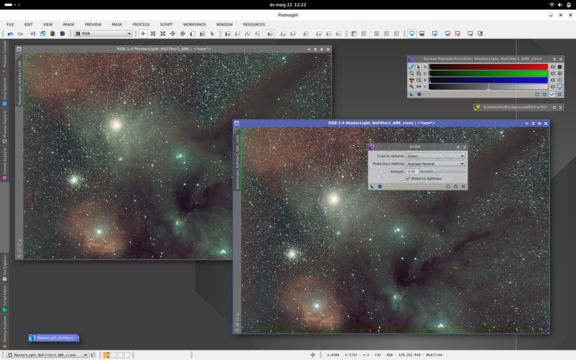Viewport: 576px width, 360px height.
Task: Open Process Explorer side tab
Action: [4, 127]
